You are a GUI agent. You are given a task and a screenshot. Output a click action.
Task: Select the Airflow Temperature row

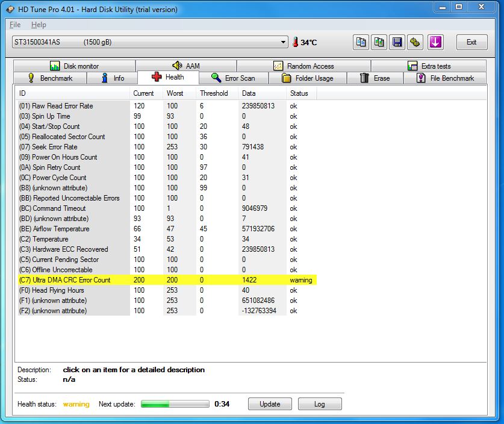(167, 229)
